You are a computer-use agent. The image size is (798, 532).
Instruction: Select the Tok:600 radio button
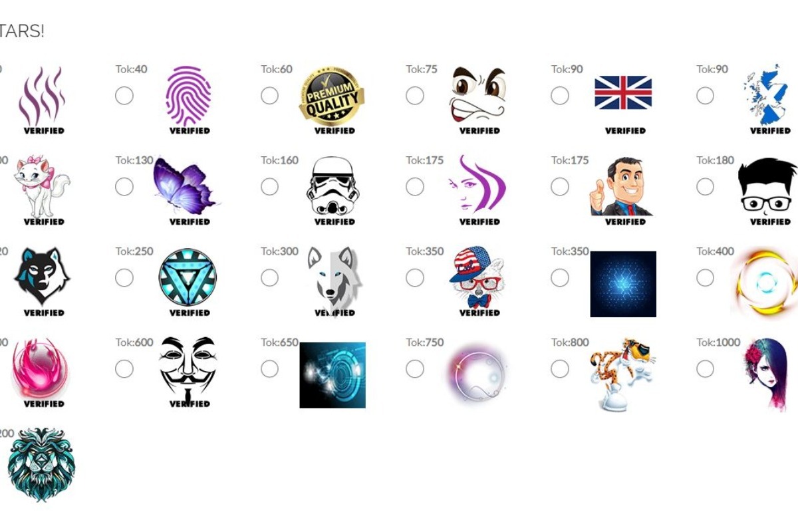124,368
